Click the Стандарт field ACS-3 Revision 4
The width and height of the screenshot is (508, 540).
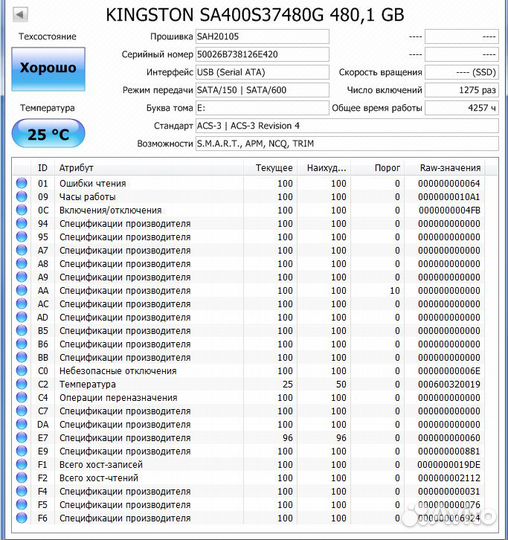(347, 126)
